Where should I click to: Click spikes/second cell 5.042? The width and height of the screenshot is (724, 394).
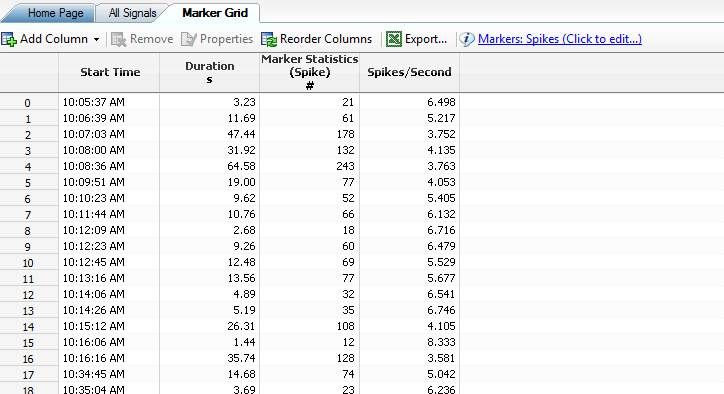tap(441, 374)
